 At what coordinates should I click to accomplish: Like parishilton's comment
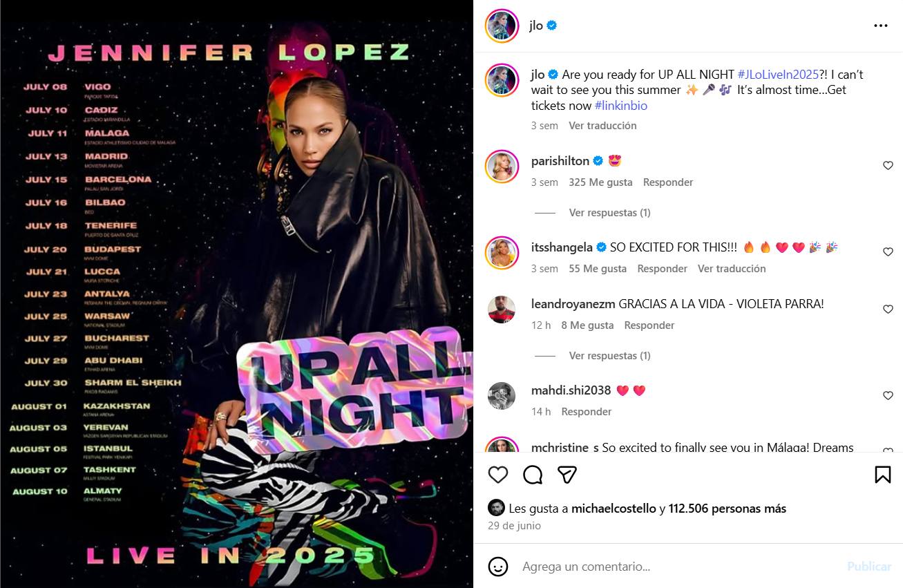[888, 166]
